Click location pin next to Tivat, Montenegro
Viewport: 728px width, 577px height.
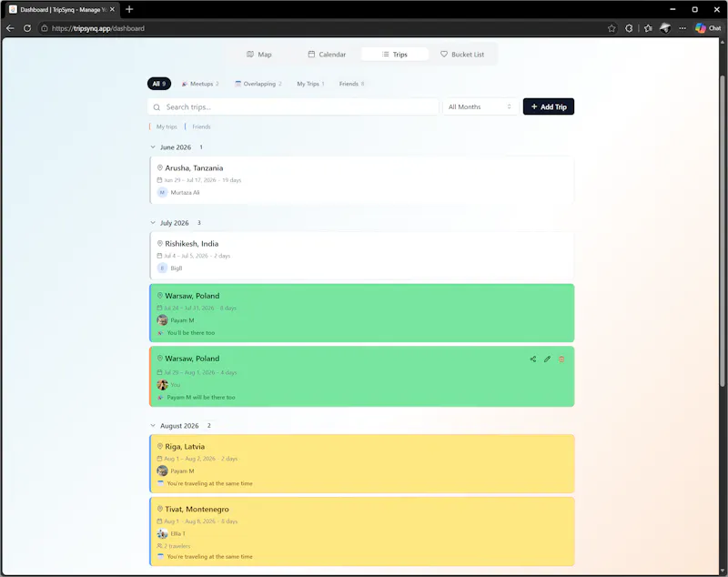point(160,509)
